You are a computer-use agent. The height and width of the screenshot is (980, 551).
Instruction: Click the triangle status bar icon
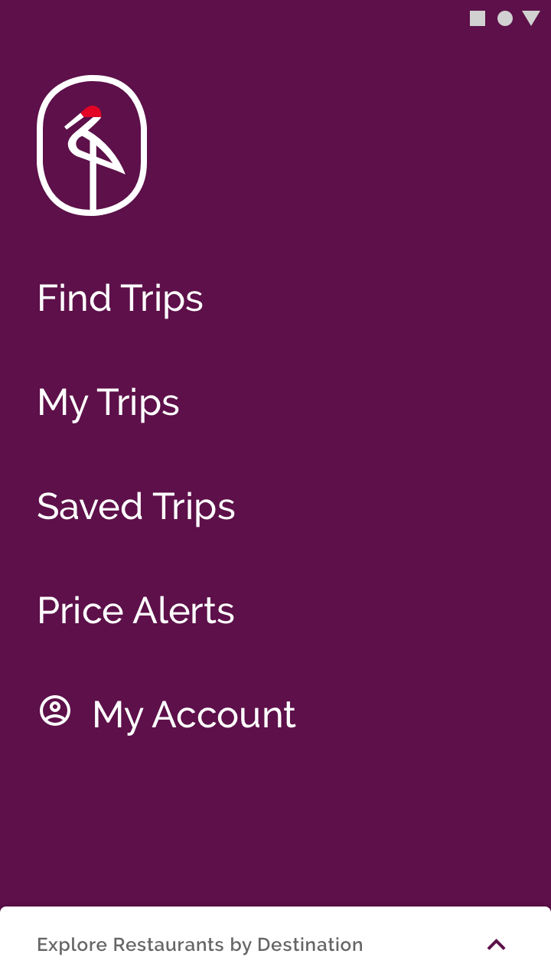pos(531,18)
